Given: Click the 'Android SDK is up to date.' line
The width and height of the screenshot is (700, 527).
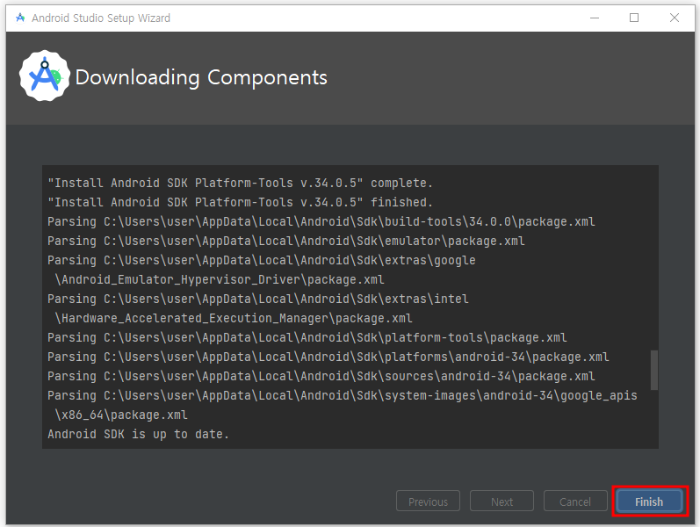Looking at the screenshot, I should (x=138, y=434).
